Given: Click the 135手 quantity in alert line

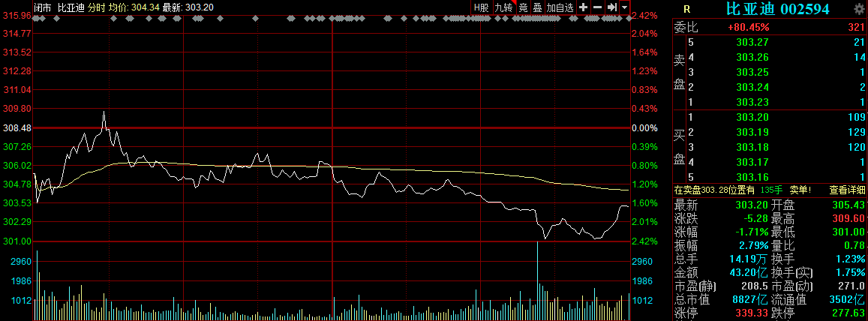Looking at the screenshot, I should 770,190.
